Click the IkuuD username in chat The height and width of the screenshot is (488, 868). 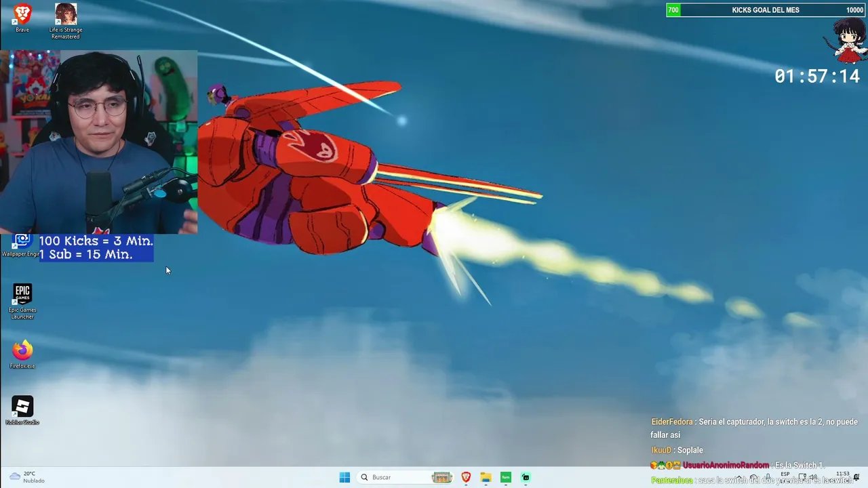pos(661,450)
